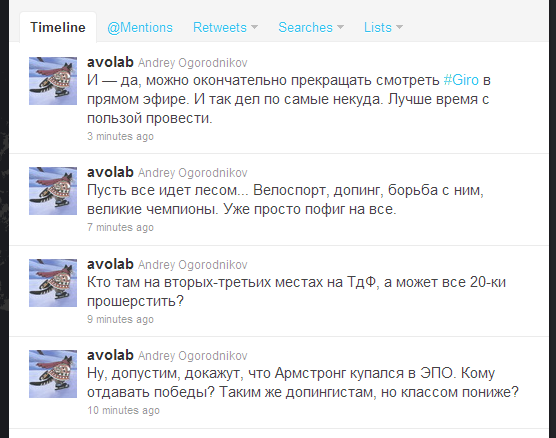Open avolab username on the Велоспорт tweet
This screenshot has height=438, width=556.
pyautogui.click(x=110, y=172)
